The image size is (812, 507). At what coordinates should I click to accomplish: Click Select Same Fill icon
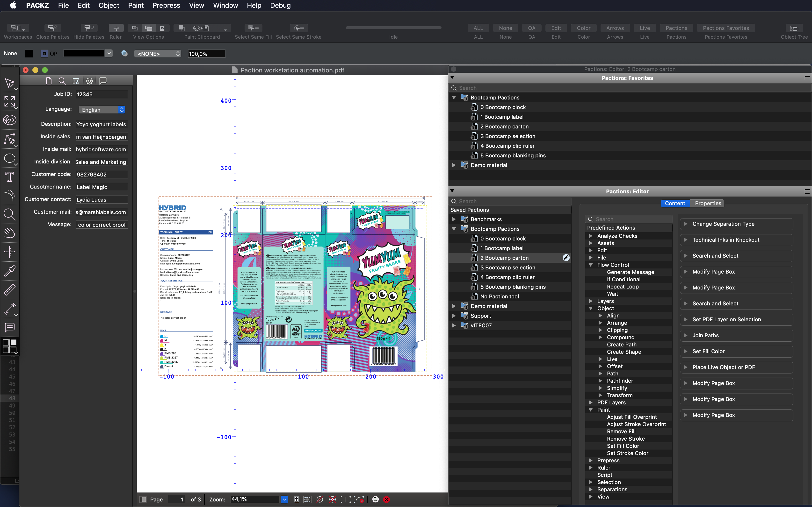[253, 28]
